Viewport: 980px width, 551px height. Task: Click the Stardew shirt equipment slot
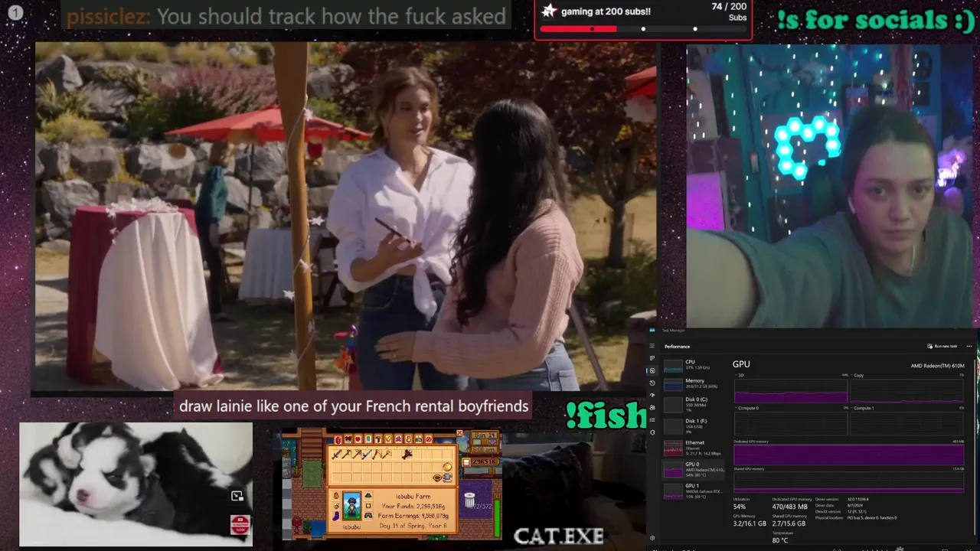(x=368, y=506)
